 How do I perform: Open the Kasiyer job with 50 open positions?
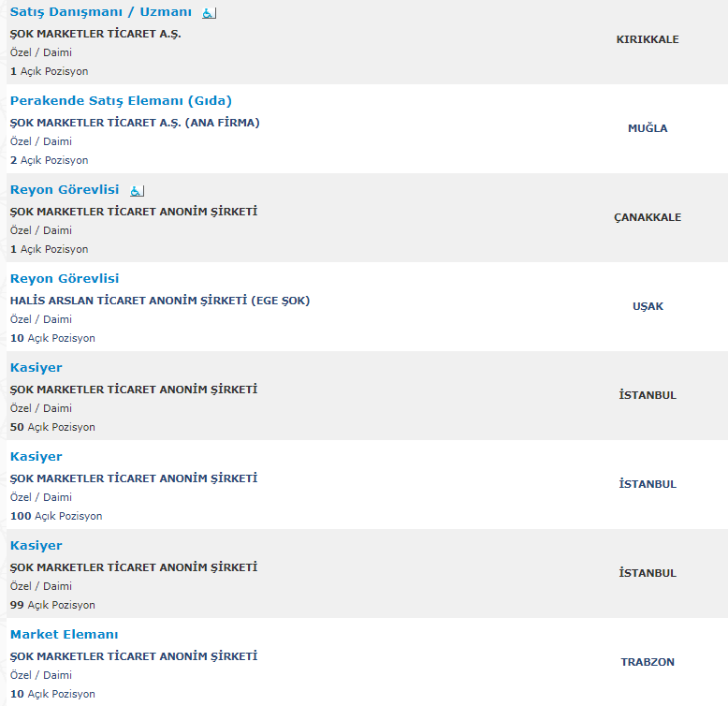coord(36,367)
